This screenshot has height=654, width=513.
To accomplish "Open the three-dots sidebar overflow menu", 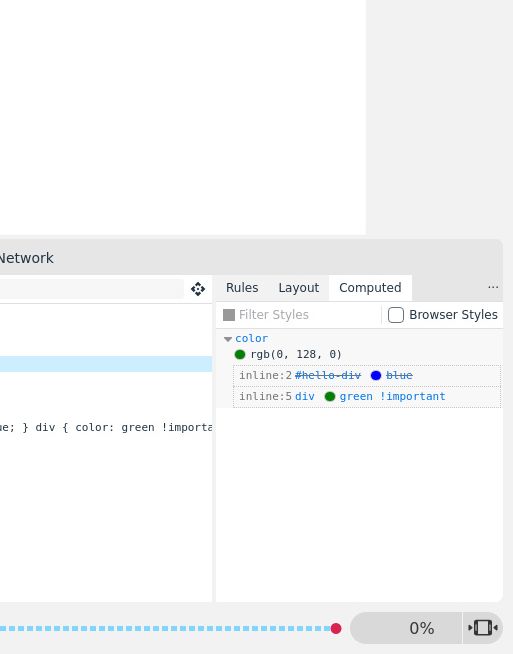I will click(493, 287).
